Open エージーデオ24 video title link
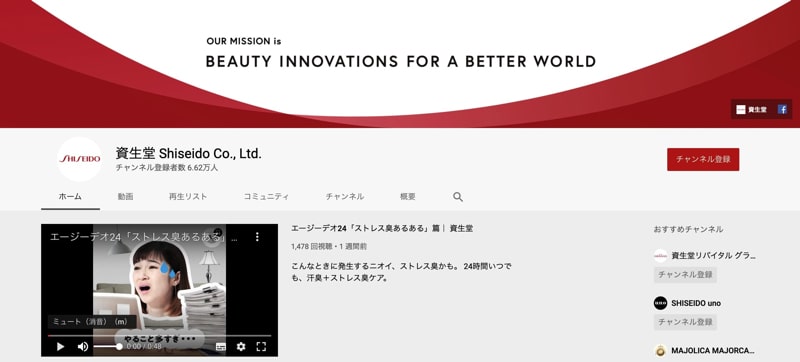800x362 pixels. (382, 228)
